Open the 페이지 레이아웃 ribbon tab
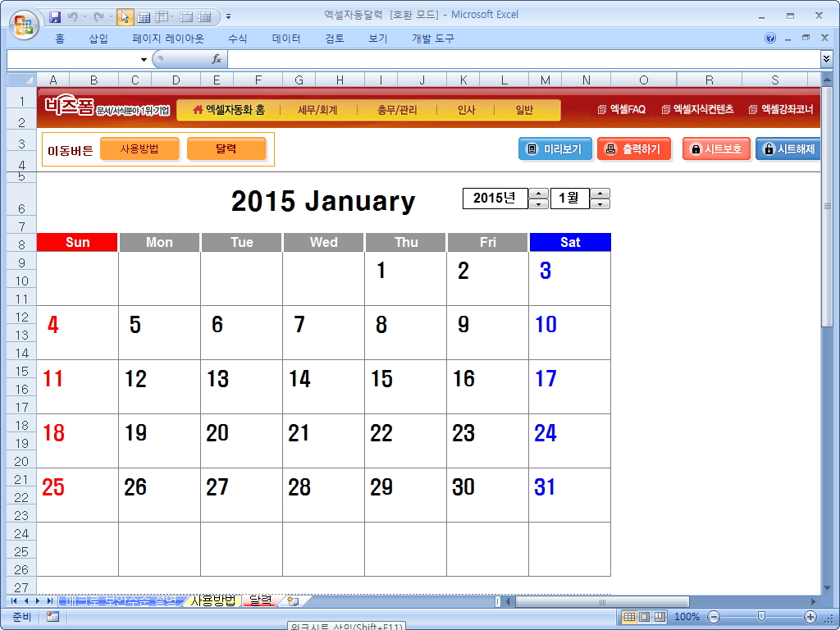This screenshot has height=630, width=840. coord(167,39)
